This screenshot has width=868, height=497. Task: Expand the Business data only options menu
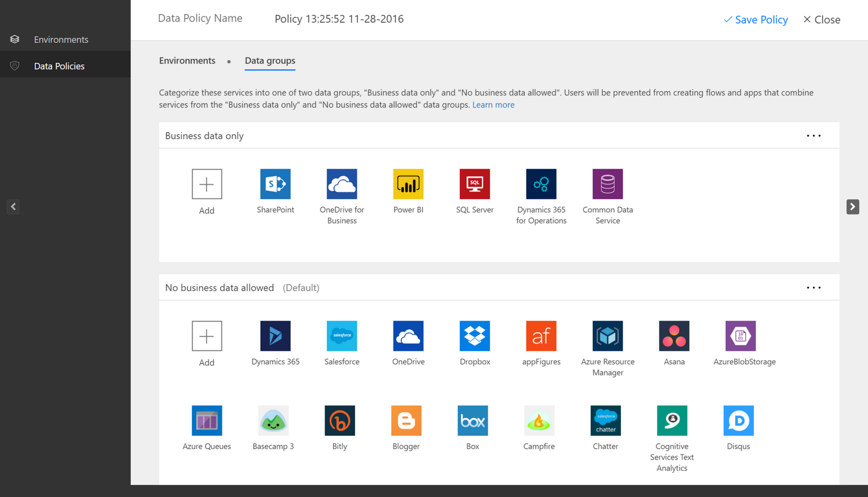point(814,135)
